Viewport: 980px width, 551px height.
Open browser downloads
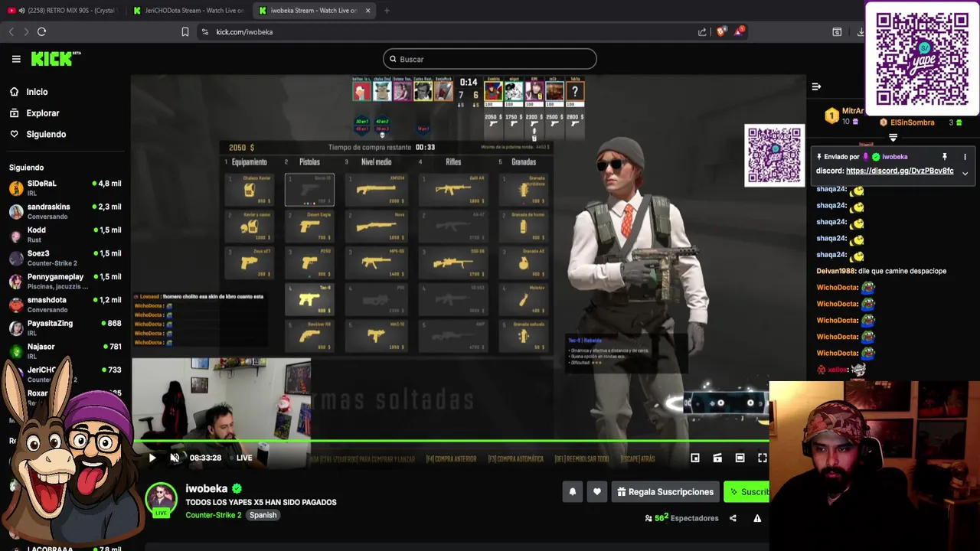click(x=861, y=31)
